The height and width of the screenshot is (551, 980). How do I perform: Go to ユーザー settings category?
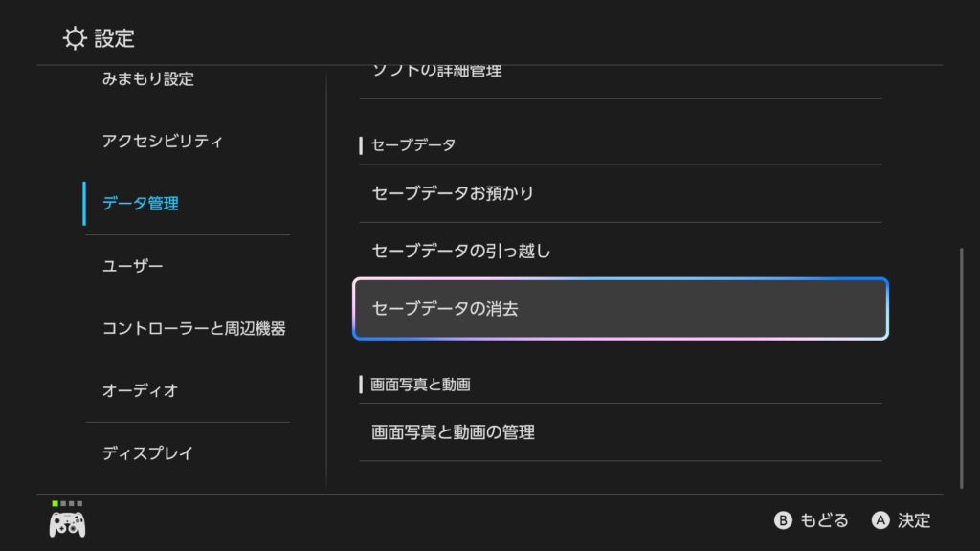[132, 266]
